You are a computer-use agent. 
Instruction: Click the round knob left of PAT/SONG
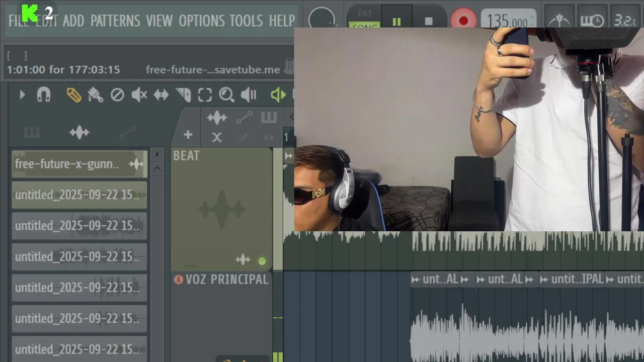[321, 19]
